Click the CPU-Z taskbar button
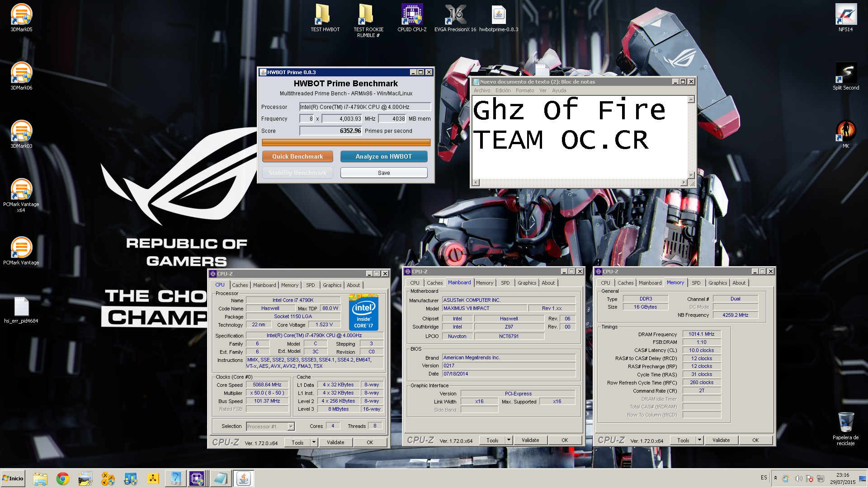Screen dimensions: 868x488 tap(197, 479)
